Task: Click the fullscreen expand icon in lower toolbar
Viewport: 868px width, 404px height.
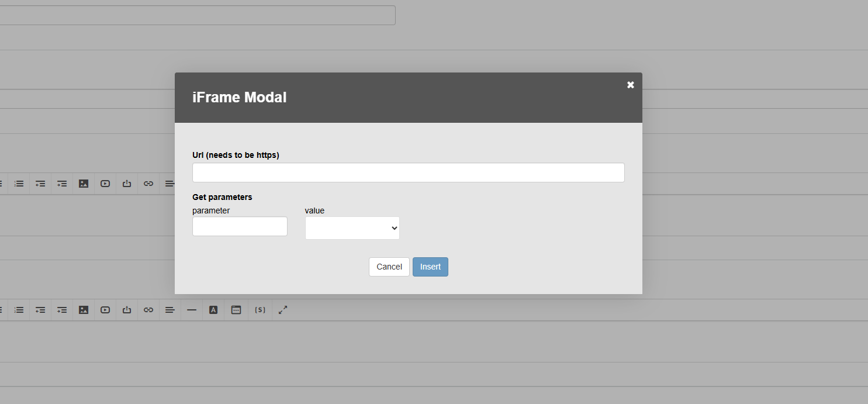Action: click(283, 310)
